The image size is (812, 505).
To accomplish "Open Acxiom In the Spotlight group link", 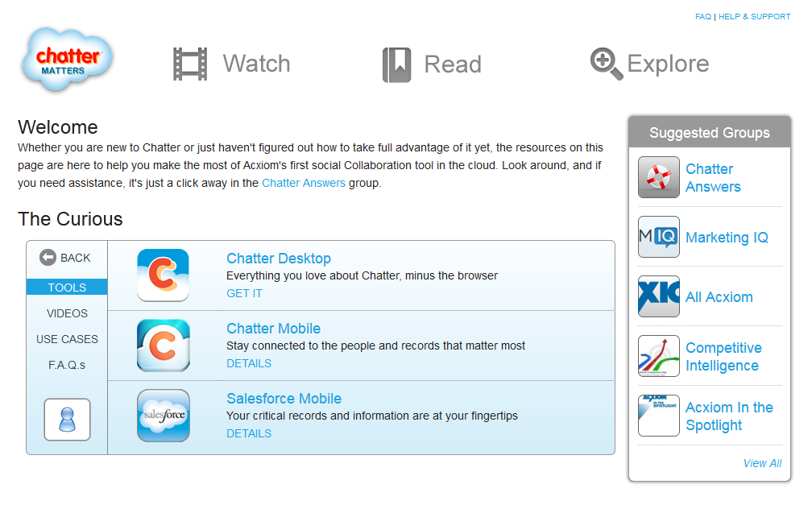I will (x=729, y=416).
